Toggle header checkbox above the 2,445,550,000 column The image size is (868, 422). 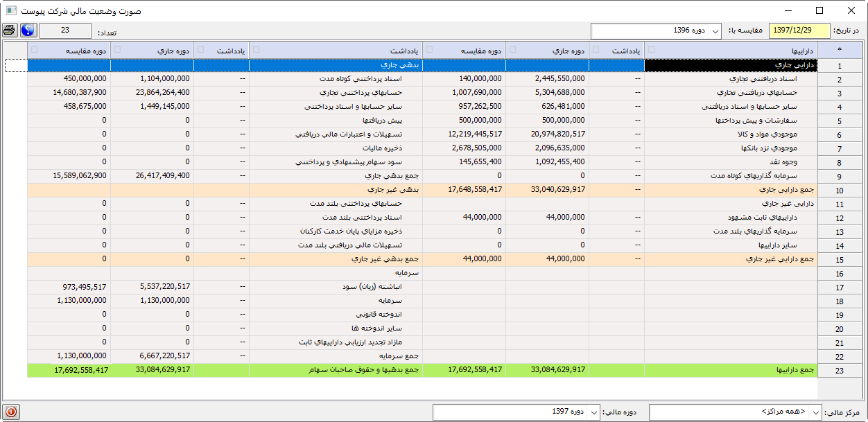tap(512, 49)
